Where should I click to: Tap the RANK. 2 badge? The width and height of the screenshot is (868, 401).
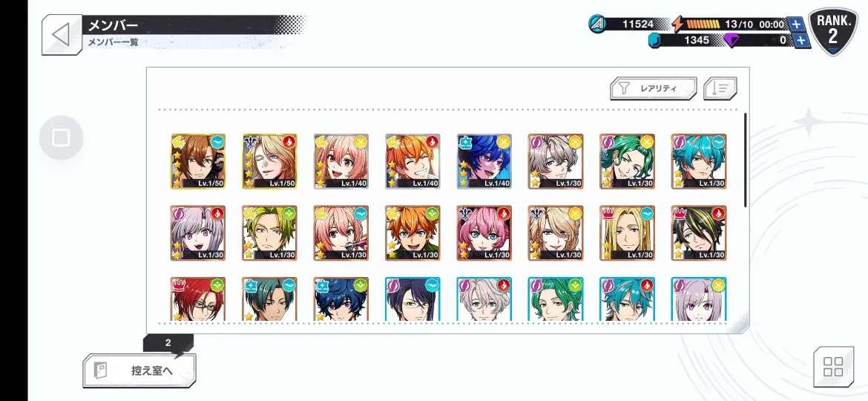point(832,32)
